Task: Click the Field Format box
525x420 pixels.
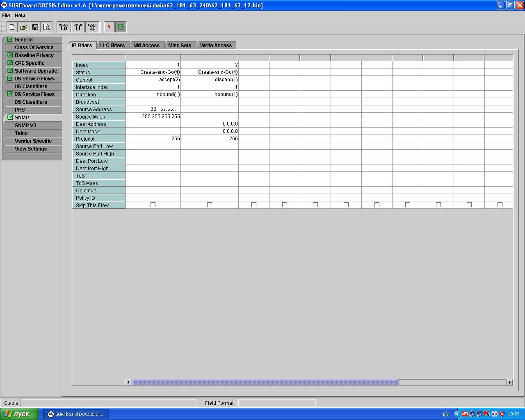Action: click(x=276, y=403)
